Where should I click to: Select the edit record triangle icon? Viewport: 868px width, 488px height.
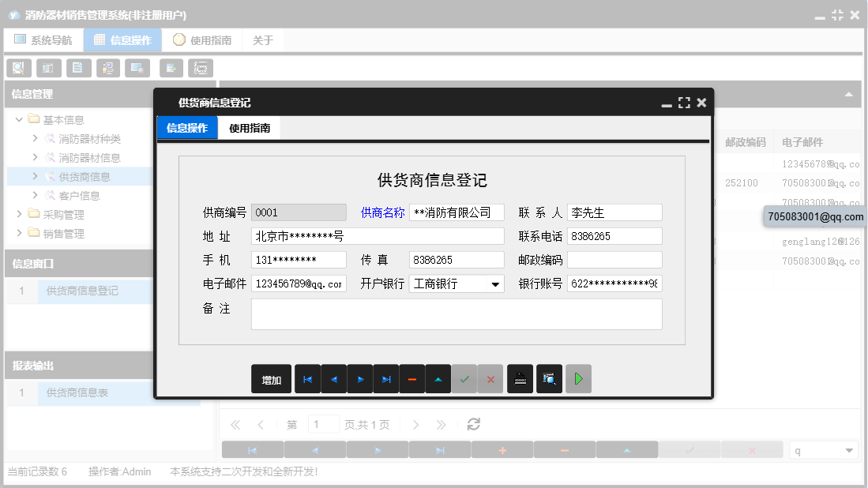click(x=438, y=378)
